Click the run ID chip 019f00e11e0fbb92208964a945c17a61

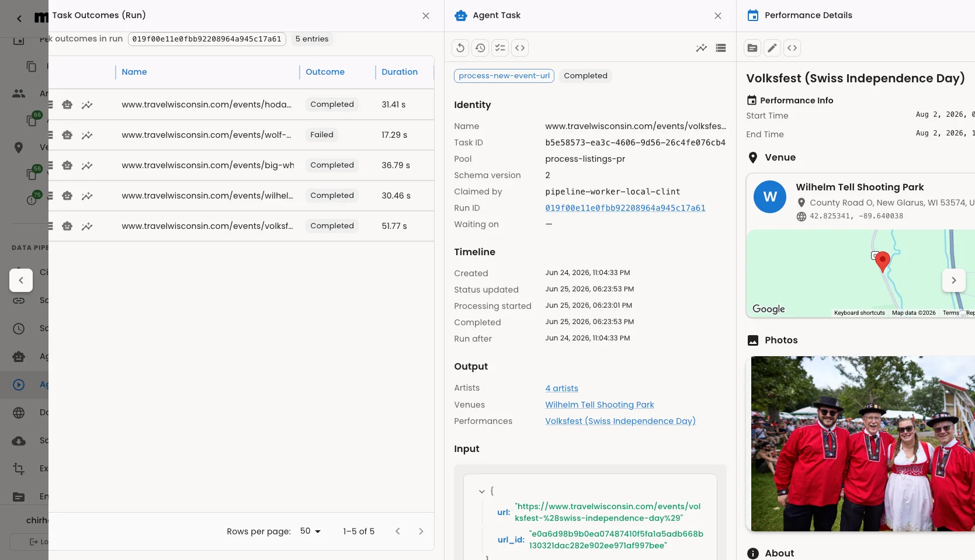pyautogui.click(x=207, y=39)
